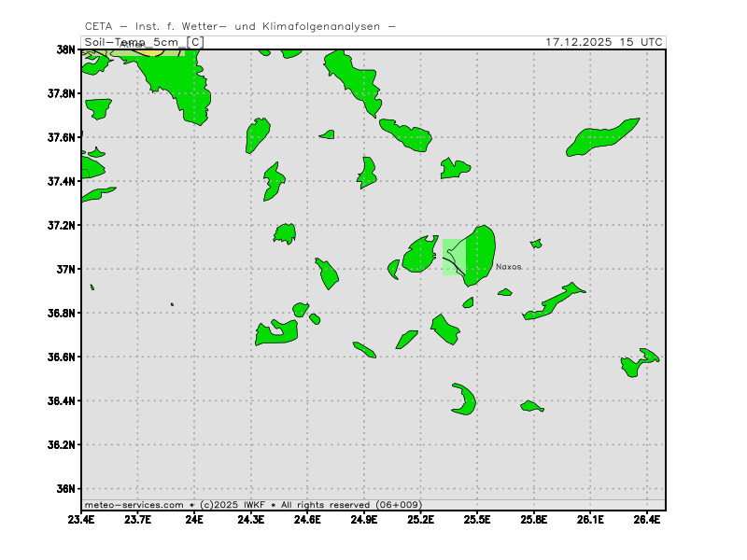The height and width of the screenshot is (560, 747).
Task: Click Milos island near 36.7N 24.4E
Action: pos(276,332)
